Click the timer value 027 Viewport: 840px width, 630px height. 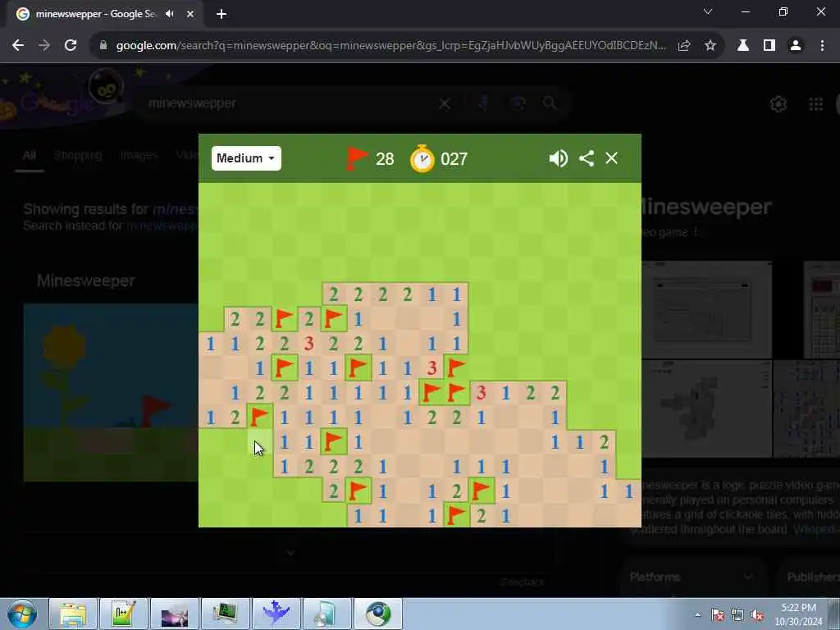tap(454, 159)
